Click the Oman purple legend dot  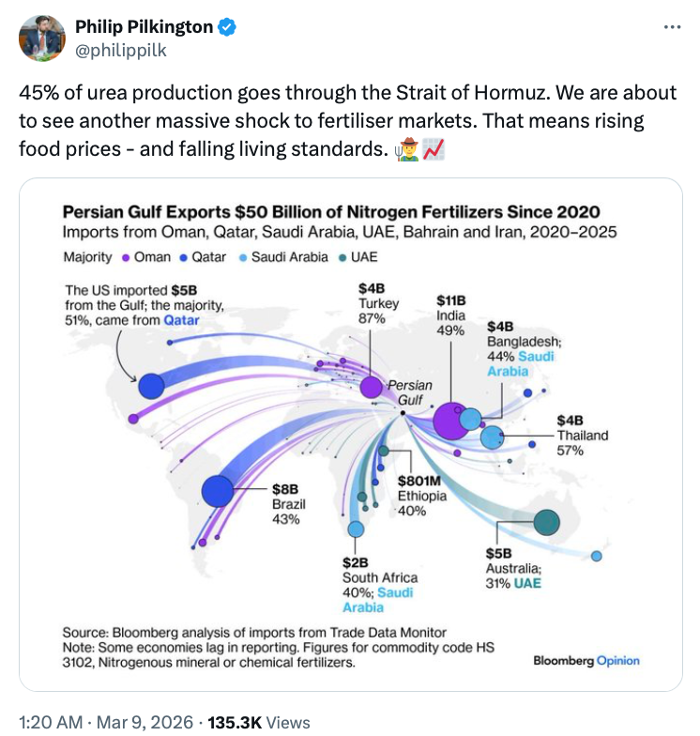pyautogui.click(x=126, y=257)
